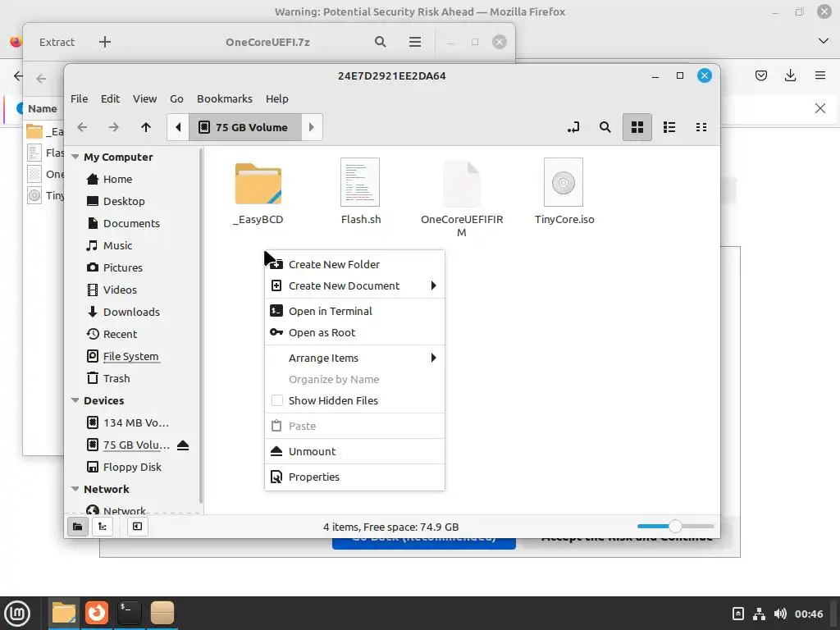Select the OneCoreUEFIFIRM file

[x=461, y=199]
